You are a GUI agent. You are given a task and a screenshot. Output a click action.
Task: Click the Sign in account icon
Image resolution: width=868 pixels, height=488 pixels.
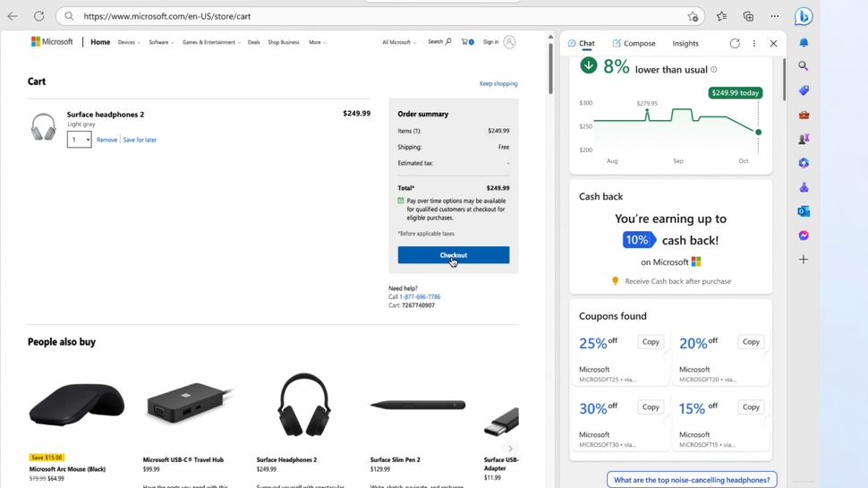pyautogui.click(x=509, y=41)
